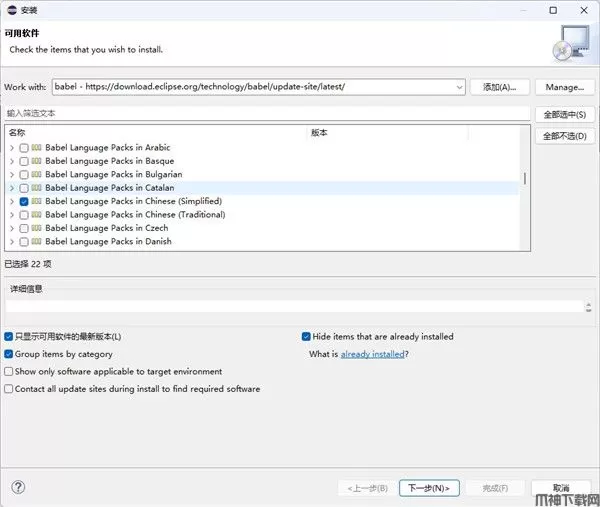The height and width of the screenshot is (507, 600).
Task: Click the category icon beside Bulgarian language pack
Action: point(36,175)
